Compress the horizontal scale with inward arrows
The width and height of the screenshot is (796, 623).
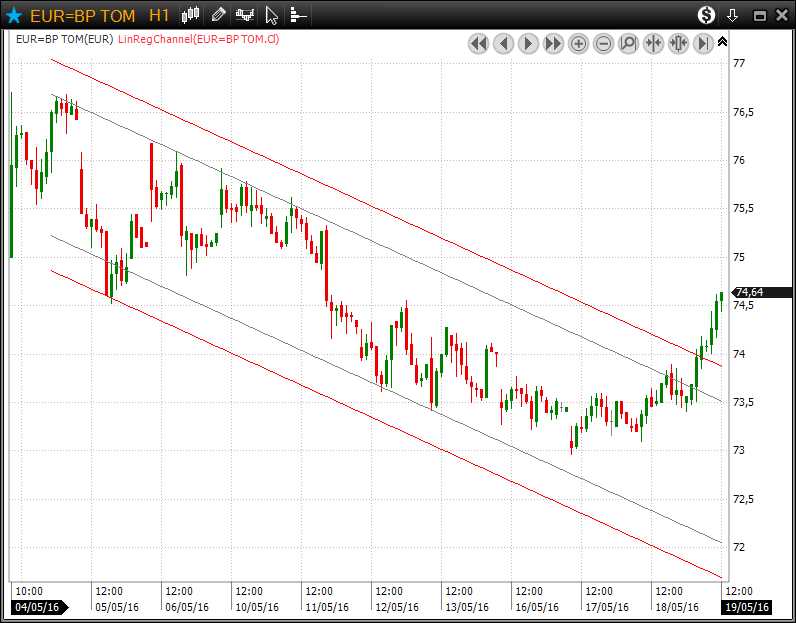(x=653, y=43)
